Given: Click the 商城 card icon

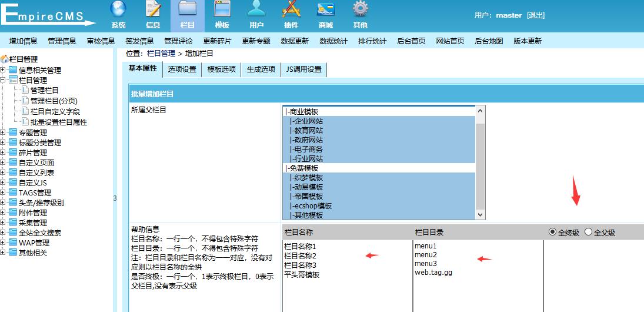Looking at the screenshot, I should (x=326, y=10).
